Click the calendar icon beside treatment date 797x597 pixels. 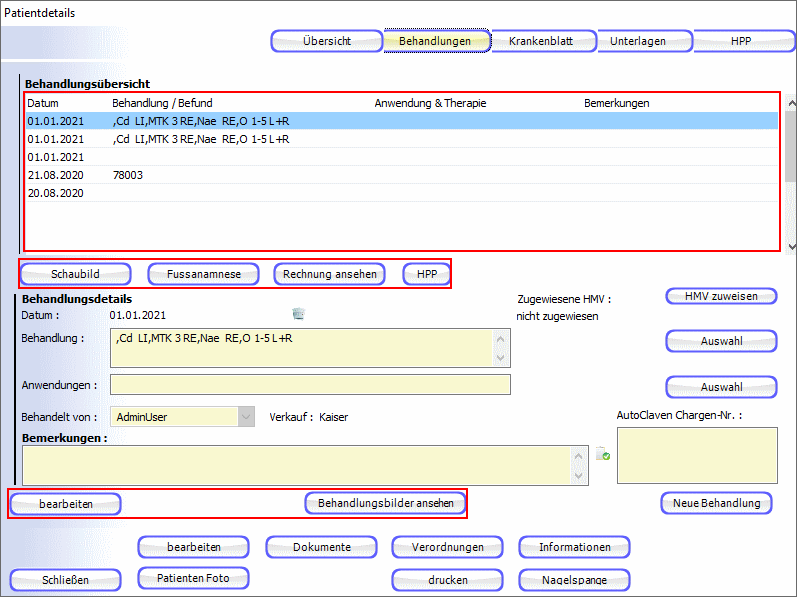(x=298, y=314)
